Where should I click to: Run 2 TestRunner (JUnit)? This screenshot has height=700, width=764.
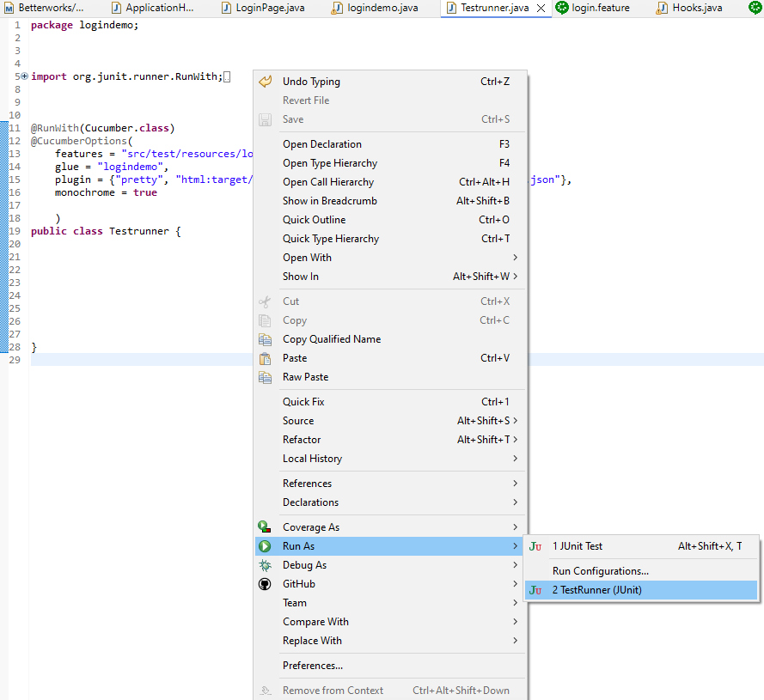point(641,590)
